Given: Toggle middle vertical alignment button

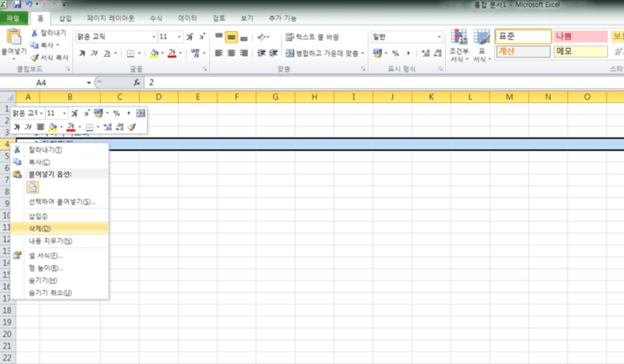Looking at the screenshot, I should (231, 37).
